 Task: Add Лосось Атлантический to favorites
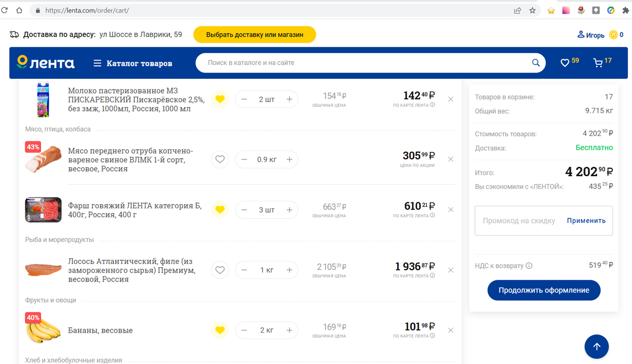[x=220, y=270]
